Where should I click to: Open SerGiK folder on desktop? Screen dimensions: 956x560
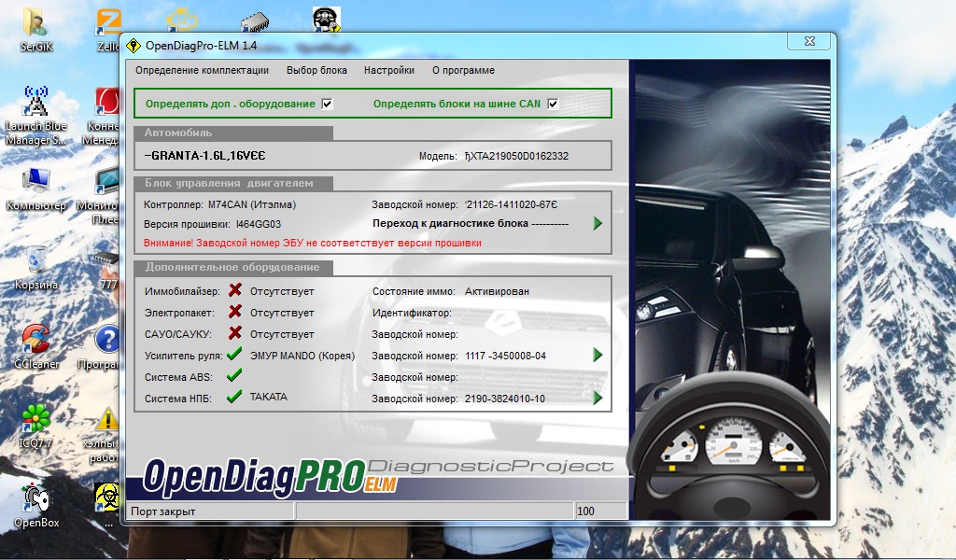(x=36, y=29)
